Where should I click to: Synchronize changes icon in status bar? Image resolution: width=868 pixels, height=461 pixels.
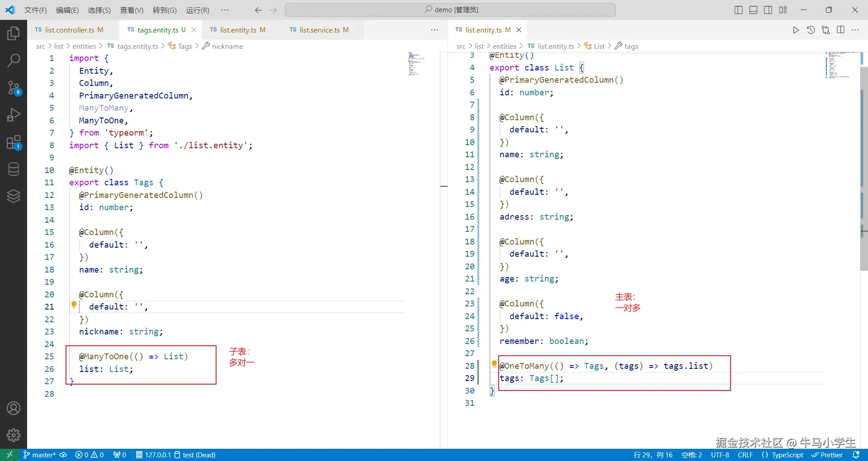coord(63,455)
